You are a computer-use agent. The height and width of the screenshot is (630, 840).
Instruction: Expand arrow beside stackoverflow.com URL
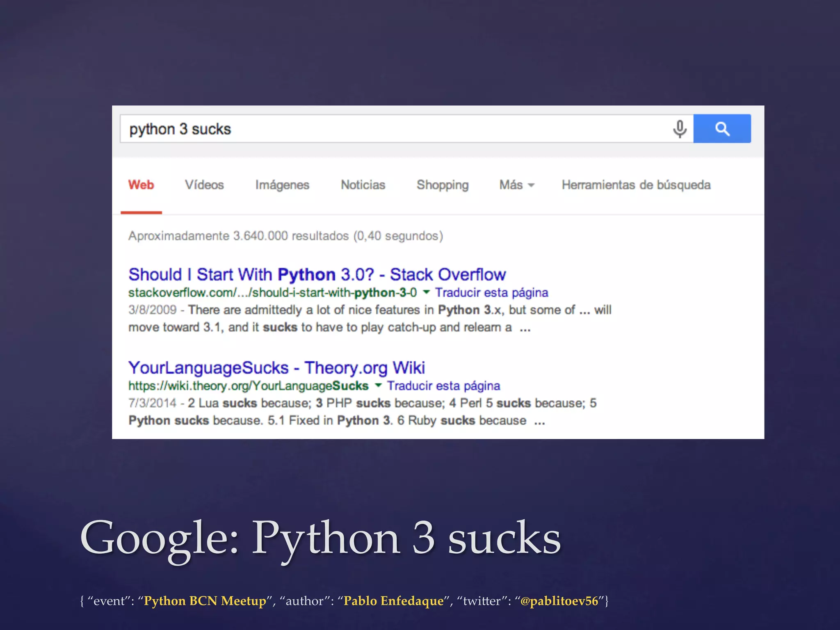pos(426,292)
